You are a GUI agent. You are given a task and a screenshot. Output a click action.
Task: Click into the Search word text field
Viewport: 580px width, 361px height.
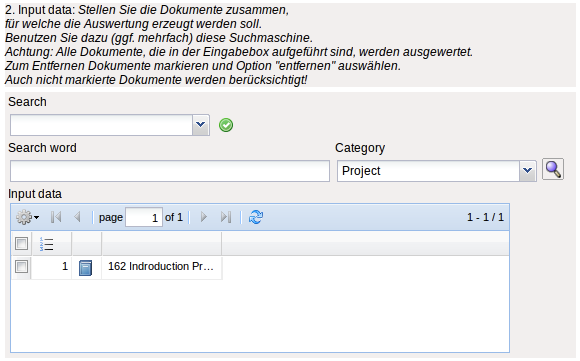click(170, 171)
